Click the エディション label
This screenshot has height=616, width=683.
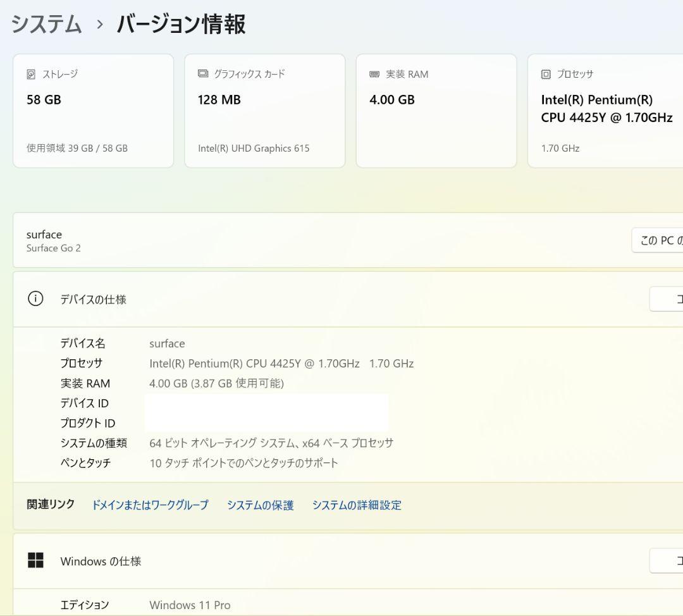click(85, 605)
